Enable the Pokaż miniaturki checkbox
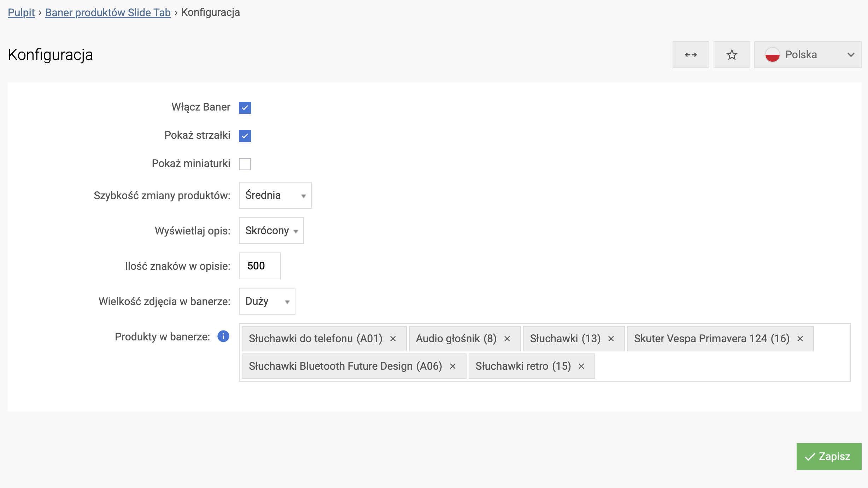 (x=245, y=164)
